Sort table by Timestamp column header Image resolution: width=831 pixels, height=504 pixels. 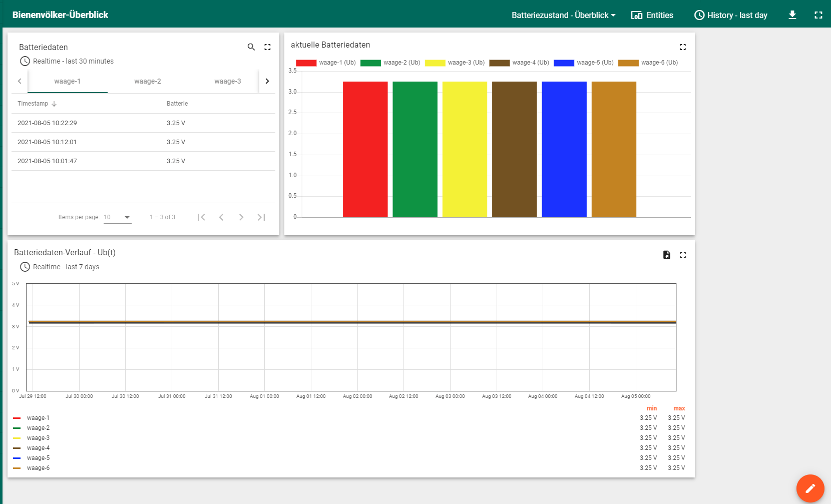pos(33,104)
